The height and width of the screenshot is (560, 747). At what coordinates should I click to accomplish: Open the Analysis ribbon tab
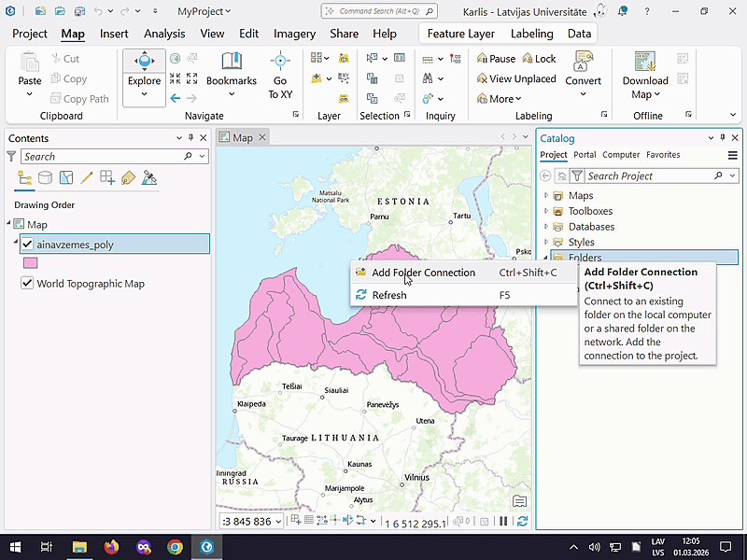(x=164, y=34)
